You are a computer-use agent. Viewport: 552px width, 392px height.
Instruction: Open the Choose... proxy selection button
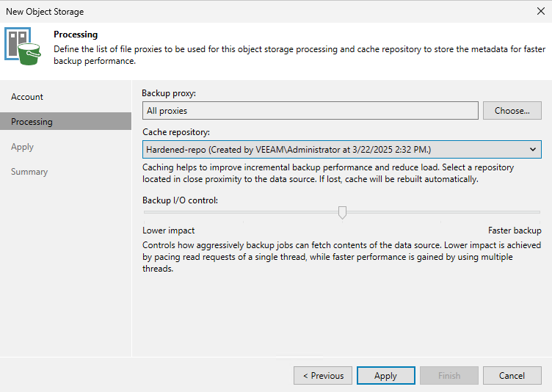512,111
